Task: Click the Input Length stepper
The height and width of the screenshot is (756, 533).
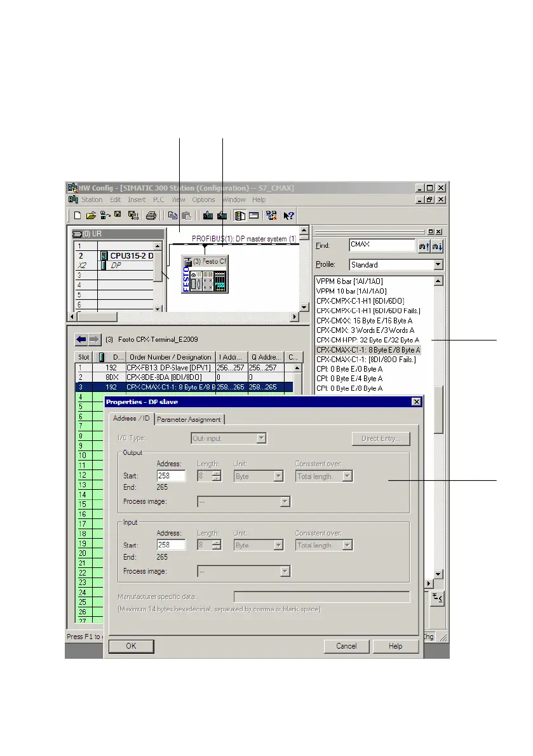Action: click(217, 545)
